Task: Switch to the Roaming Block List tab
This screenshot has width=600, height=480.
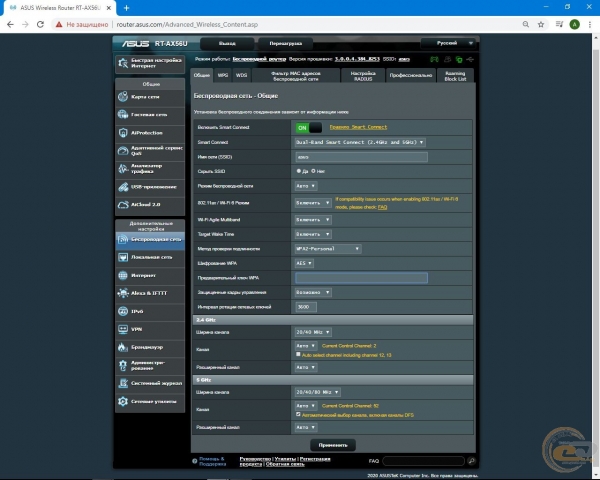Action: pyautogui.click(x=455, y=76)
